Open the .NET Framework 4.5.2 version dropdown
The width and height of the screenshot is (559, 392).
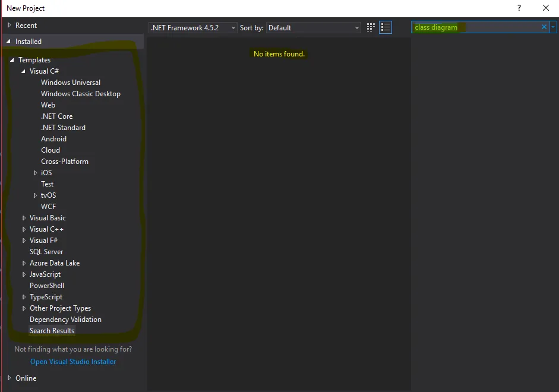(x=193, y=28)
